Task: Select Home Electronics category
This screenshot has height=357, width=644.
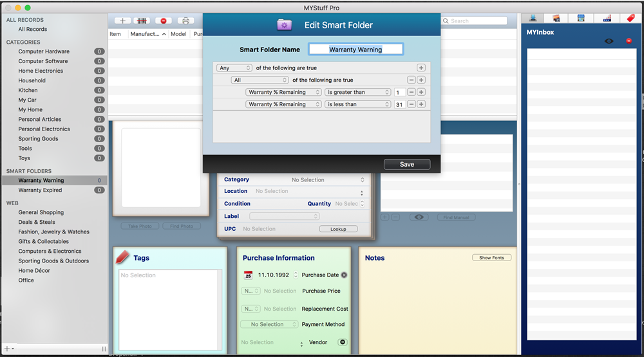Action: pyautogui.click(x=41, y=71)
